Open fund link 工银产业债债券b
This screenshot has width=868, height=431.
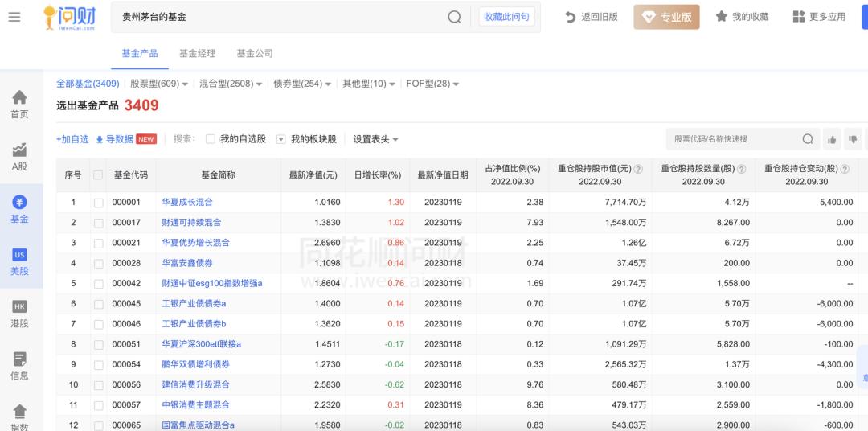coord(194,323)
